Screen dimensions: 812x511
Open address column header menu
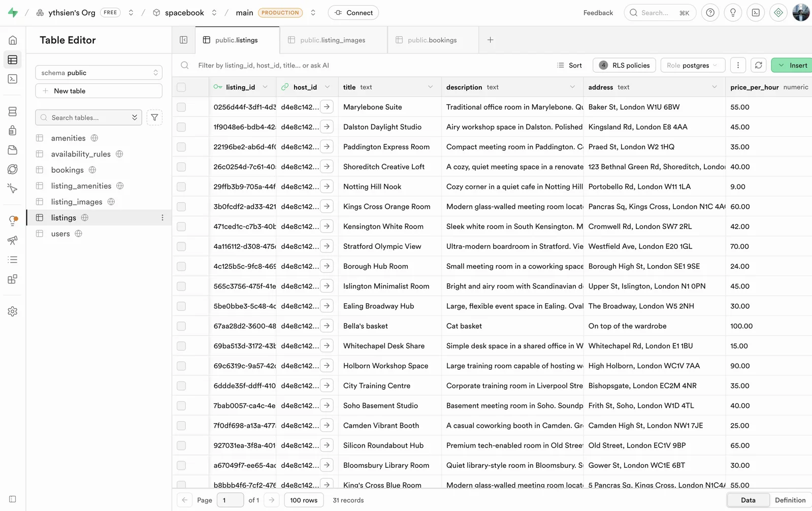[x=714, y=87]
